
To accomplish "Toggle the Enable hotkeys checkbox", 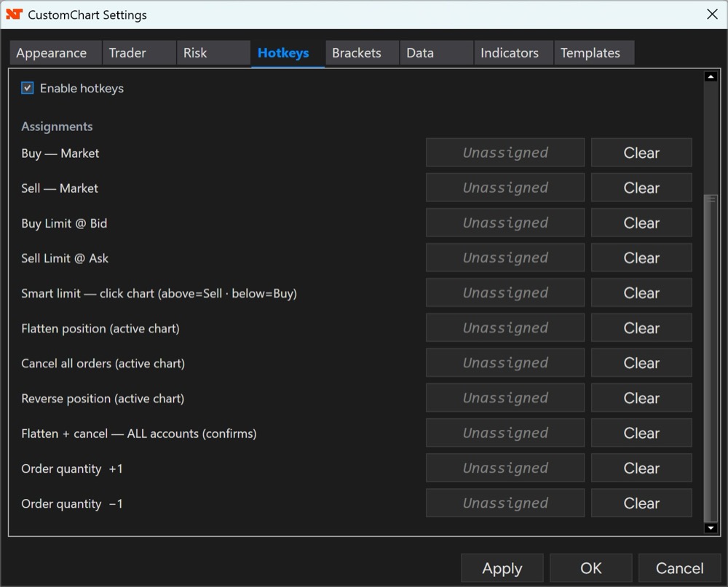I will (28, 88).
